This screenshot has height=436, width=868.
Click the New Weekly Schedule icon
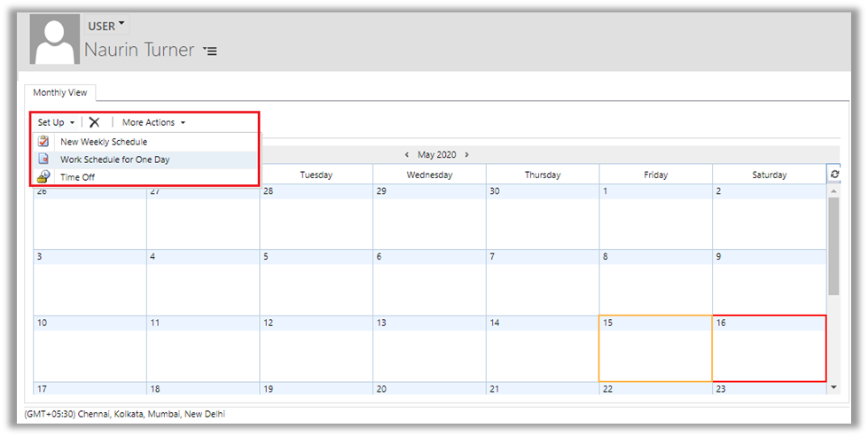point(43,142)
